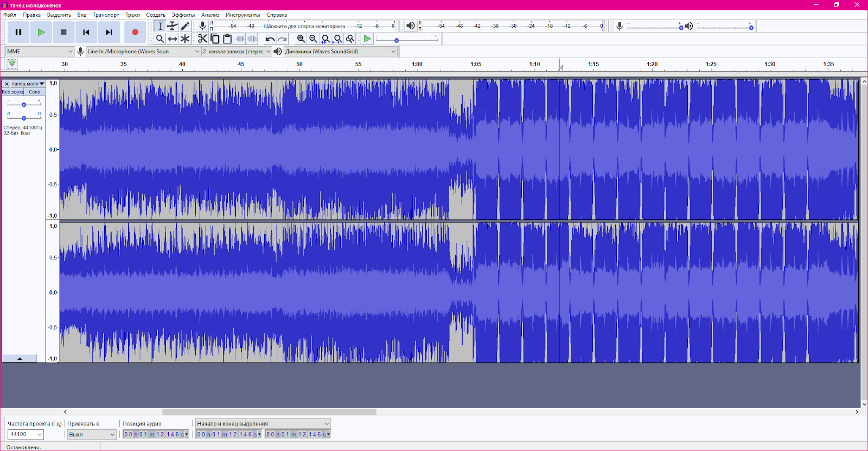
Task: Open the Эффекты menu
Action: [x=183, y=15]
